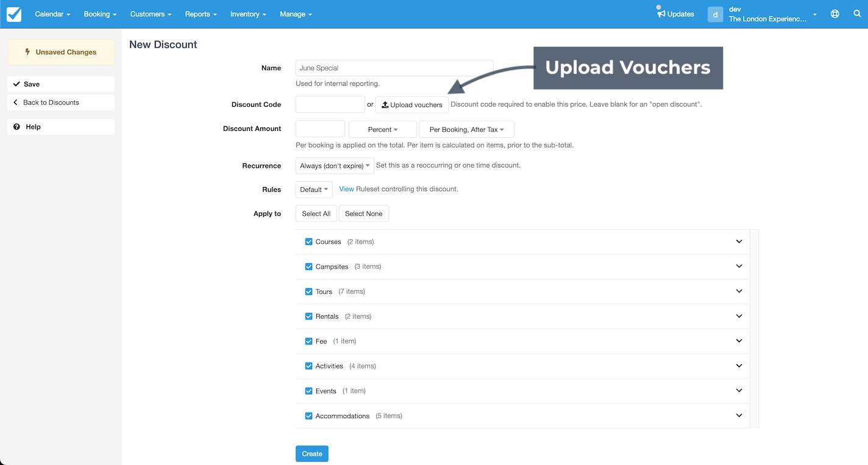Toggle the Tours checkbox

308,292
